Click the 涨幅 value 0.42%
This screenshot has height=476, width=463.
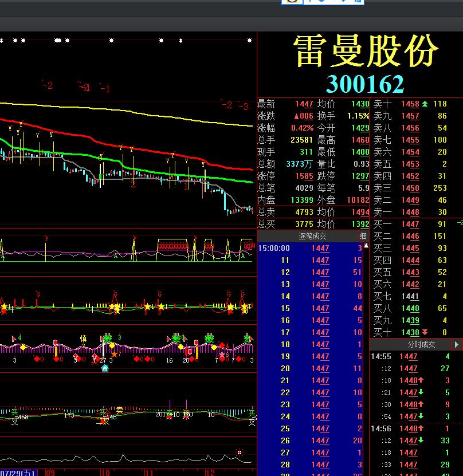click(x=302, y=128)
